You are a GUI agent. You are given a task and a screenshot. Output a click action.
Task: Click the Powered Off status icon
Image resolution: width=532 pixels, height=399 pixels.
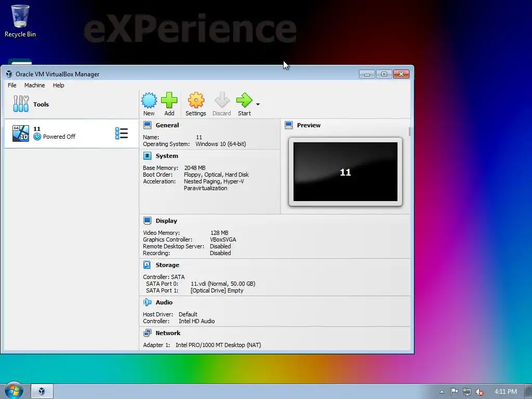point(37,137)
